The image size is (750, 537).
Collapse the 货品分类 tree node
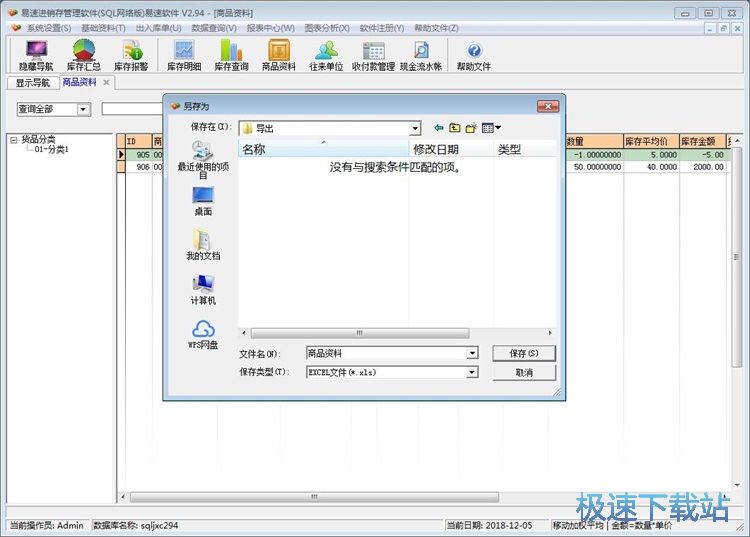point(14,140)
